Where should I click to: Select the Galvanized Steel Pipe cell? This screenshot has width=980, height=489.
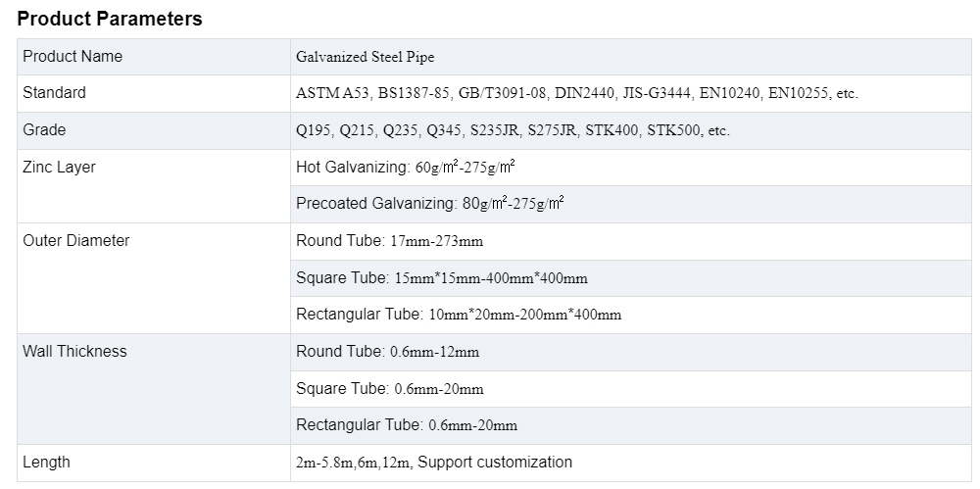tap(365, 57)
